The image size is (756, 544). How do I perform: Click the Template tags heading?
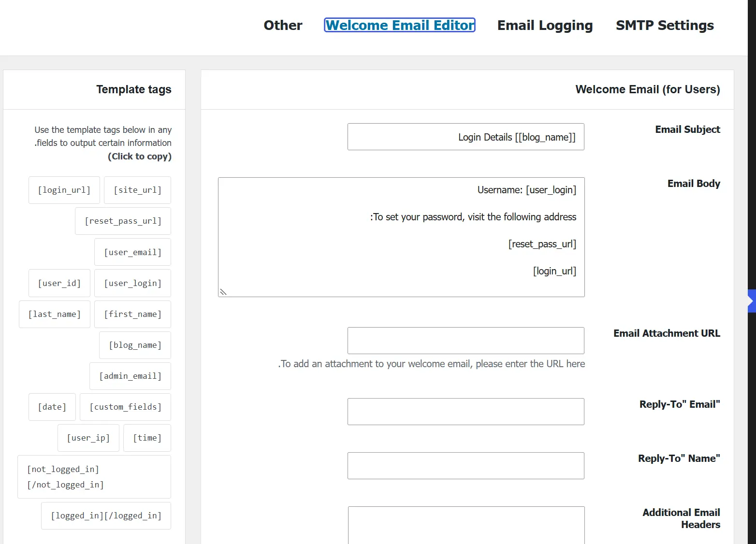(134, 89)
